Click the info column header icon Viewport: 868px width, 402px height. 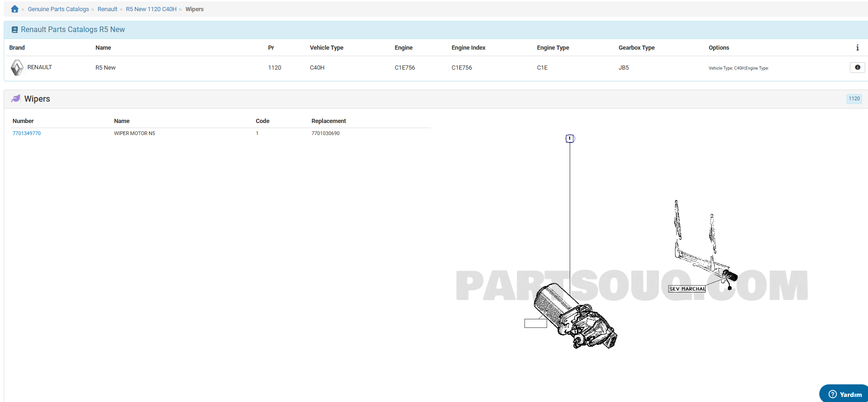857,48
